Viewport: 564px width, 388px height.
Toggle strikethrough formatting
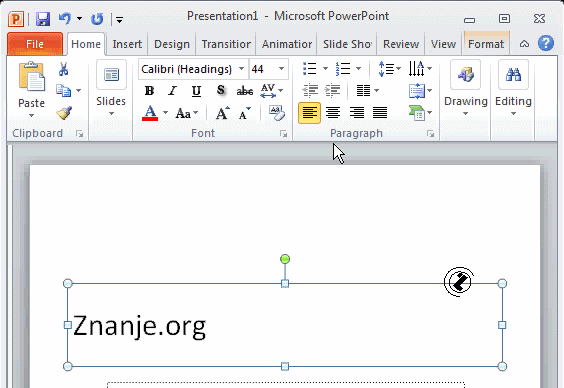click(245, 91)
